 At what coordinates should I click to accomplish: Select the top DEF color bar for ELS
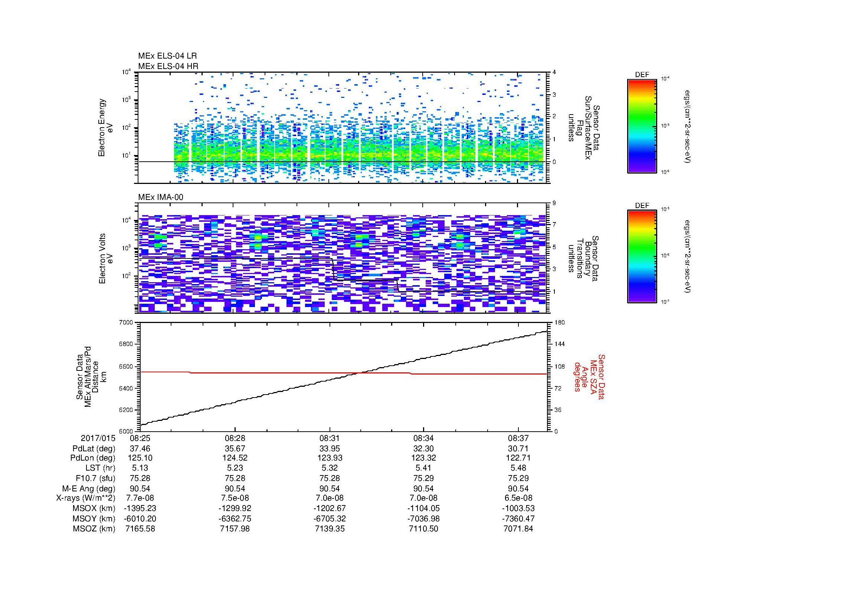[x=642, y=126]
